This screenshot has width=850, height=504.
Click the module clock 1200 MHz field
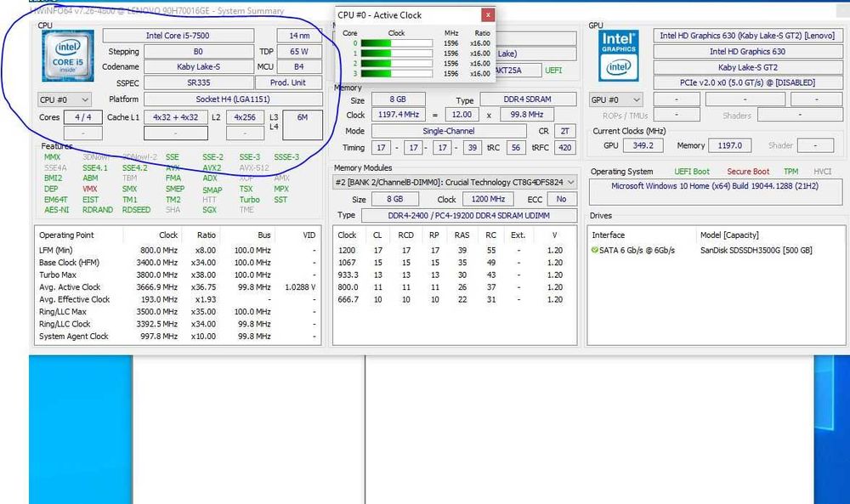coord(489,199)
